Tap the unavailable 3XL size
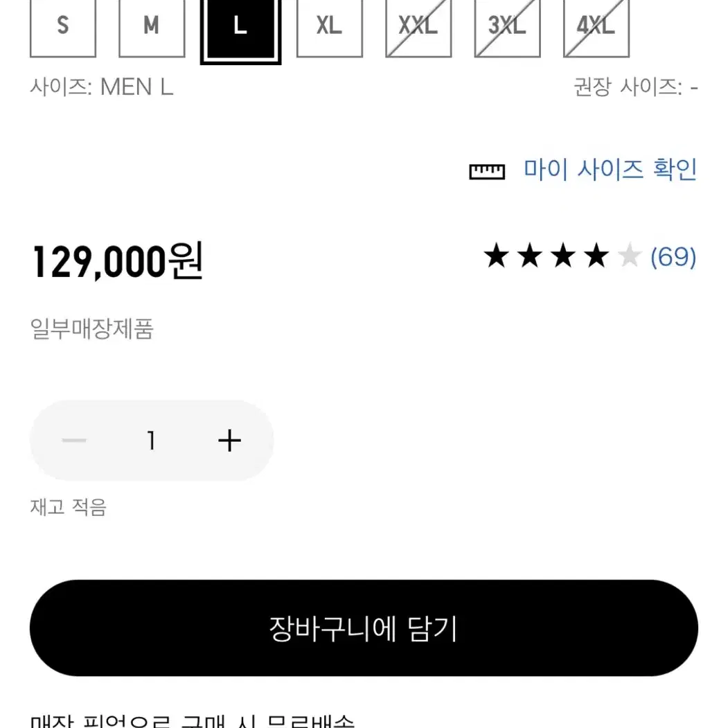The image size is (728, 728). tap(508, 27)
